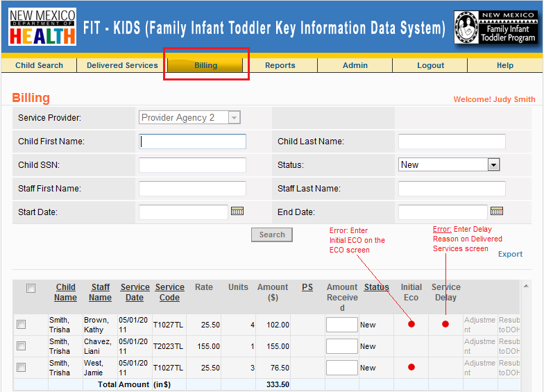
Task: Click the table scrollbar up arrow
Action: pyautogui.click(x=526, y=286)
